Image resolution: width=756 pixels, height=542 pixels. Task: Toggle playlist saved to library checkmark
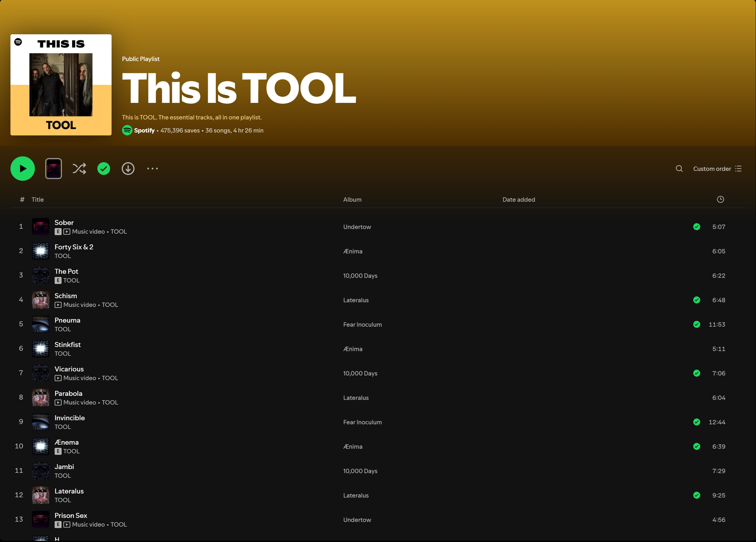coord(104,169)
